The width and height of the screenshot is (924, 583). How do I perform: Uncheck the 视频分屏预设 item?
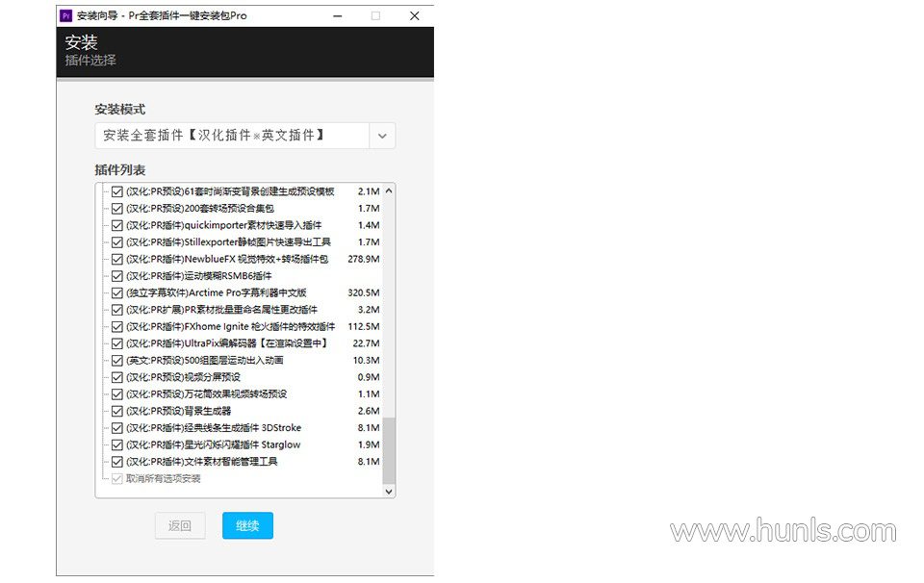[117, 377]
